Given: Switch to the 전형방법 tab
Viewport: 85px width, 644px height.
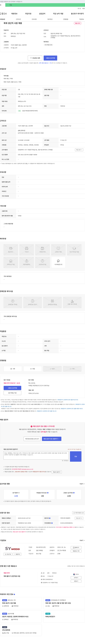Looking at the screenshot, I should tap(66, 19).
